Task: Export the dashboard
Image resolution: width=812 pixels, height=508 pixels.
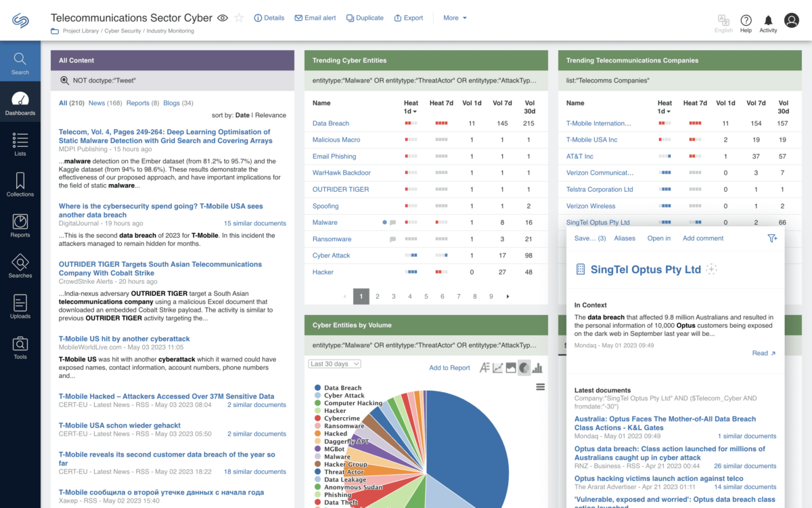Action: tap(409, 18)
